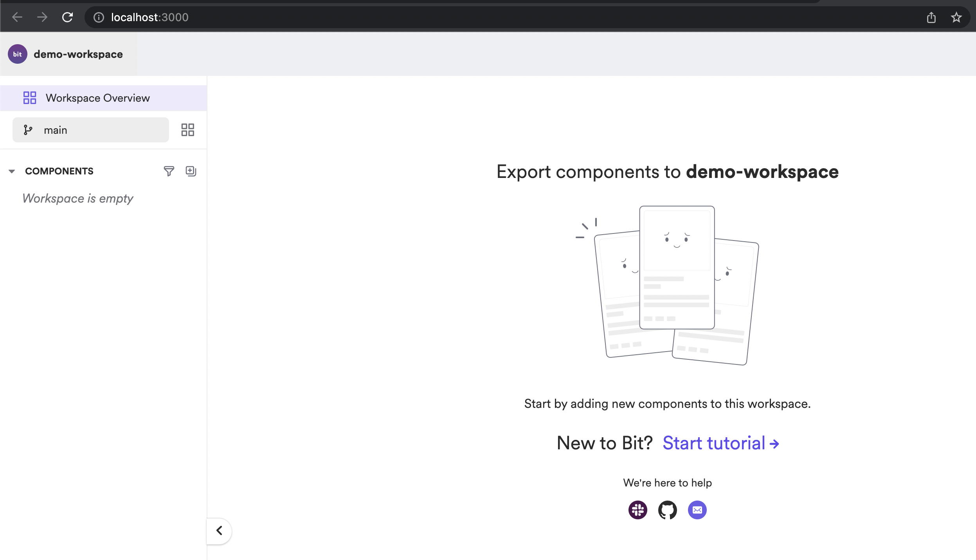Screen dimensions: 976x560
Task: Click the lanes gallery grid icon
Action: coord(188,130)
